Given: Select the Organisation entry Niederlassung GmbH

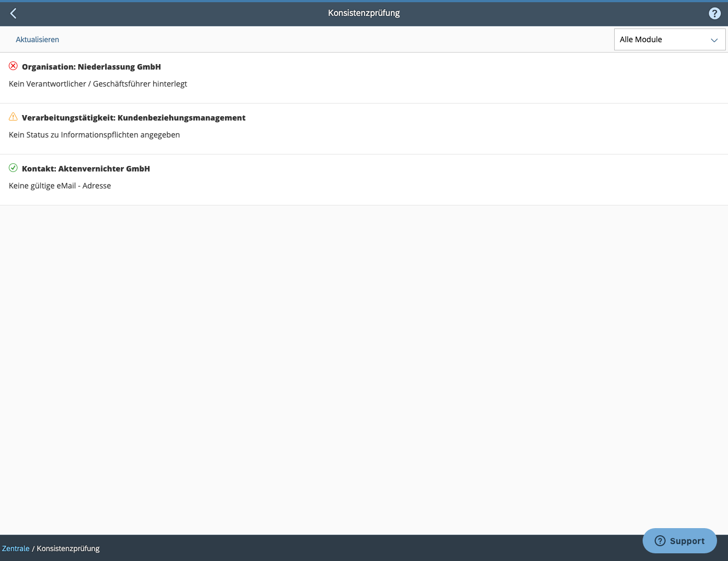Looking at the screenshot, I should [91, 66].
